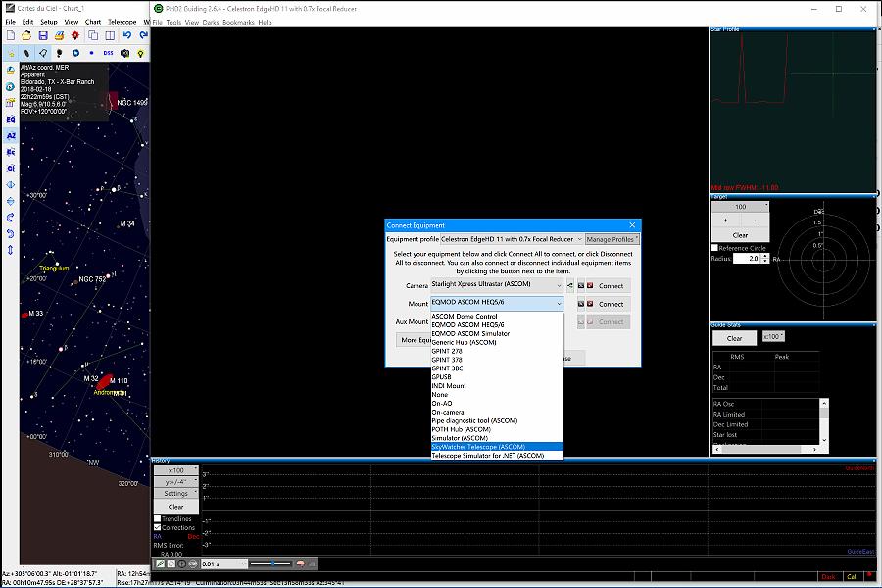Click the up-down arrow icon in Cartes du Ciel sidebar
Viewport: 882px width, 588px height.
point(11,250)
